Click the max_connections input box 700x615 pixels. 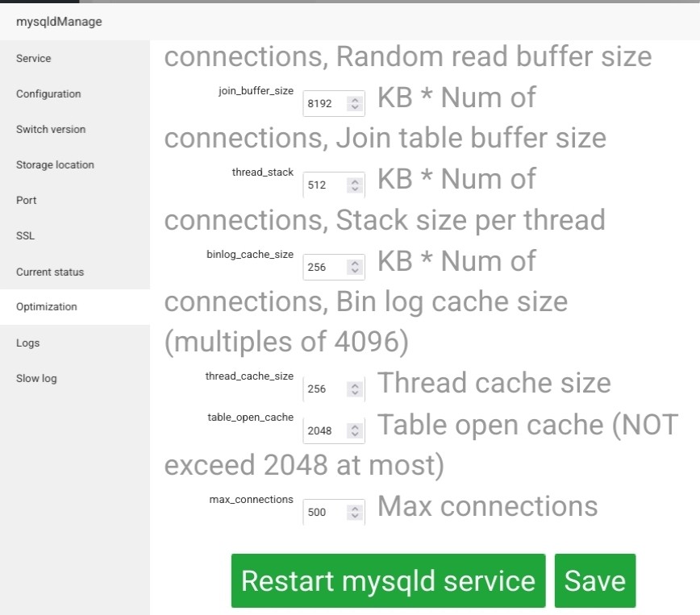click(324, 512)
